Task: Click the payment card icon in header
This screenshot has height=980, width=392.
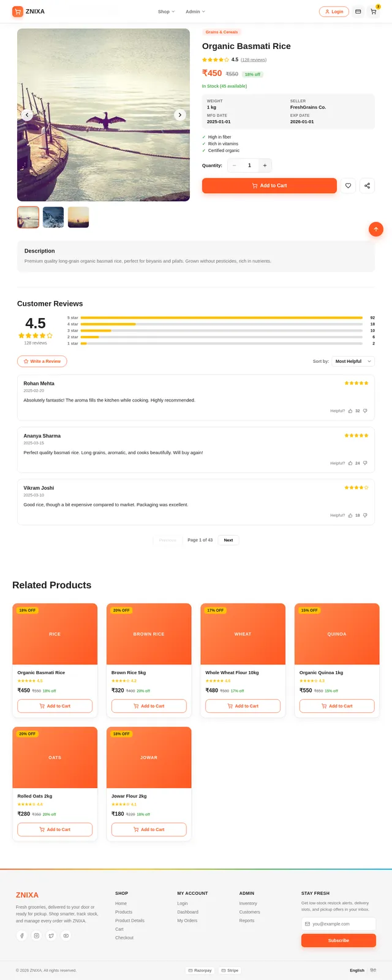Action: (358, 12)
